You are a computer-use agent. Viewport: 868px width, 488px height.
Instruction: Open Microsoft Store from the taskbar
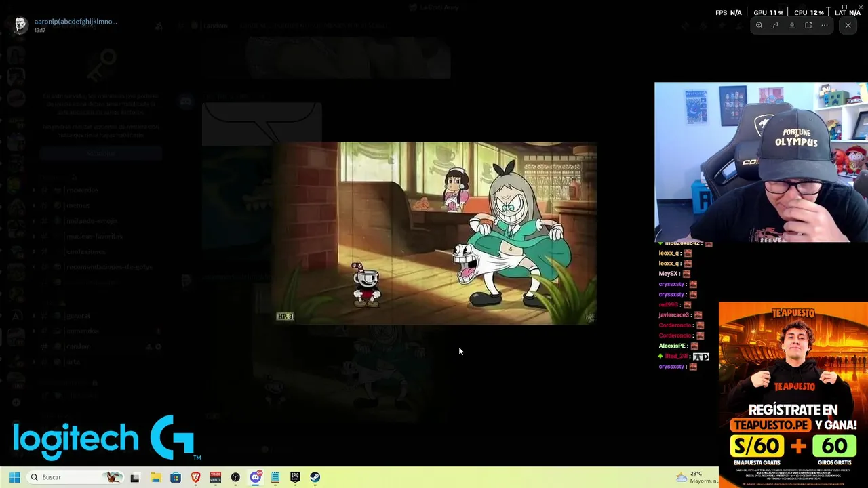(x=176, y=477)
